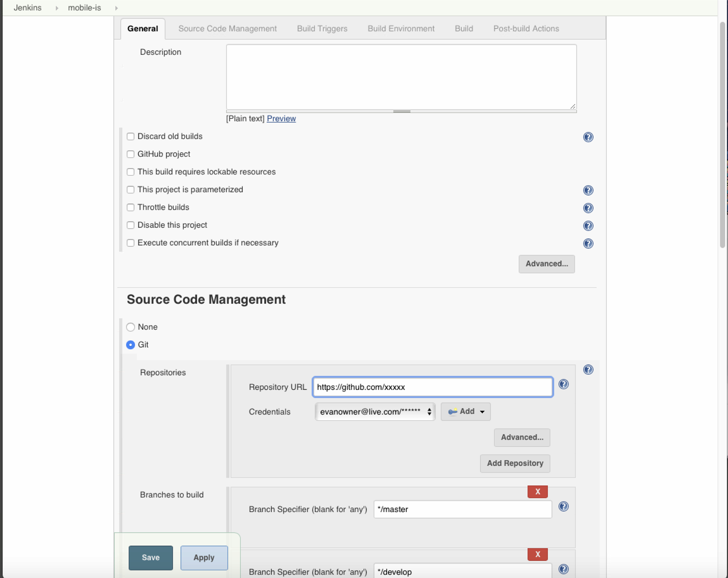Open the Credentials dropdown
This screenshot has width=728, height=578.
pos(375,411)
